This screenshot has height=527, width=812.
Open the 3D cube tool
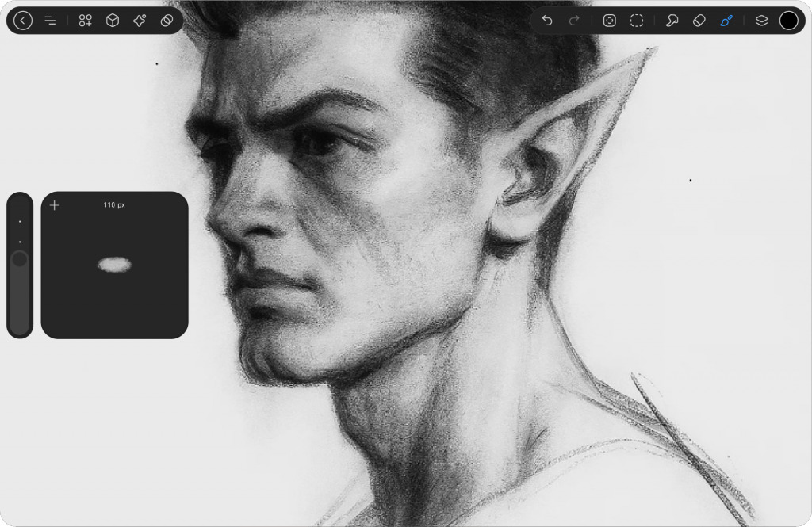(x=113, y=21)
